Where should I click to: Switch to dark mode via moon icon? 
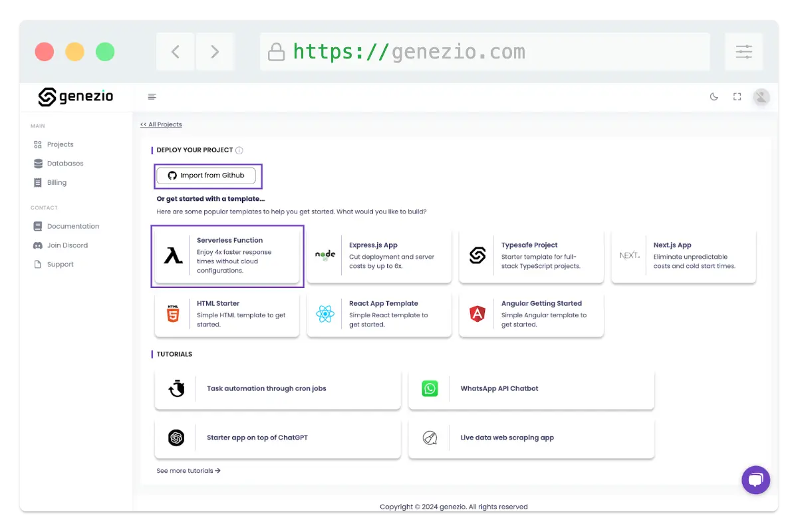pyautogui.click(x=714, y=97)
